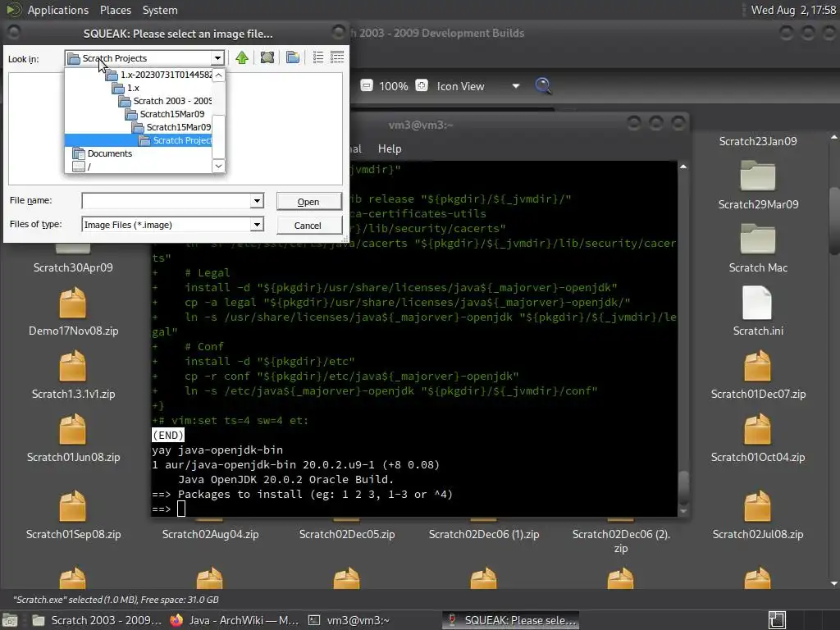Click the search magnifier in file manager
This screenshot has width=840, height=630.
pos(543,85)
